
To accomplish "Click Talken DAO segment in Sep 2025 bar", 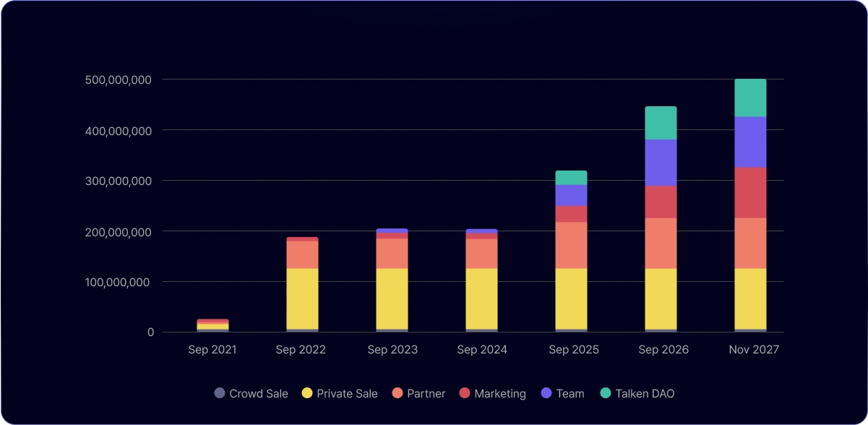I will pos(571,178).
